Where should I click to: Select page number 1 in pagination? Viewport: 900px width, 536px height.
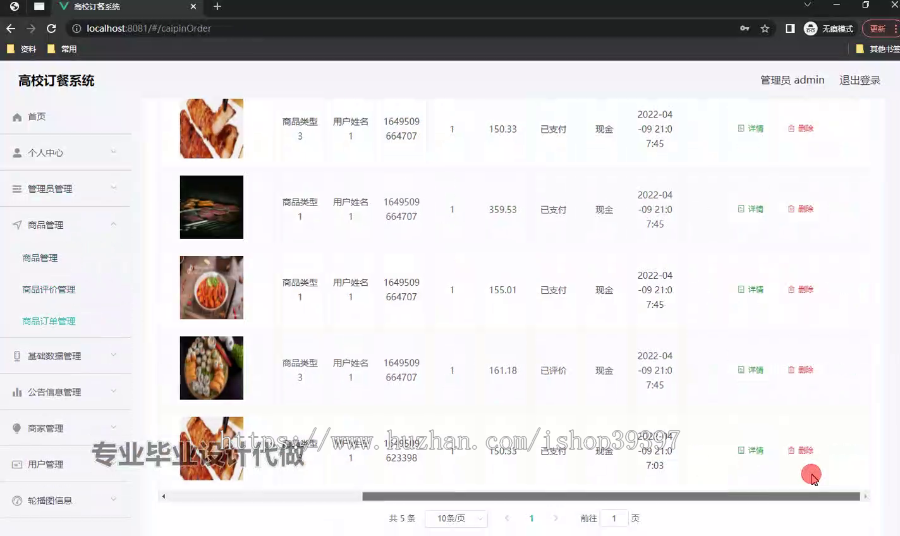(532, 518)
